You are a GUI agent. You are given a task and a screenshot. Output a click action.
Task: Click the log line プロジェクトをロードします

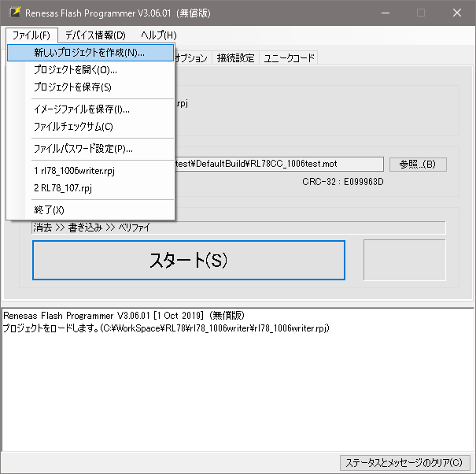click(x=166, y=328)
